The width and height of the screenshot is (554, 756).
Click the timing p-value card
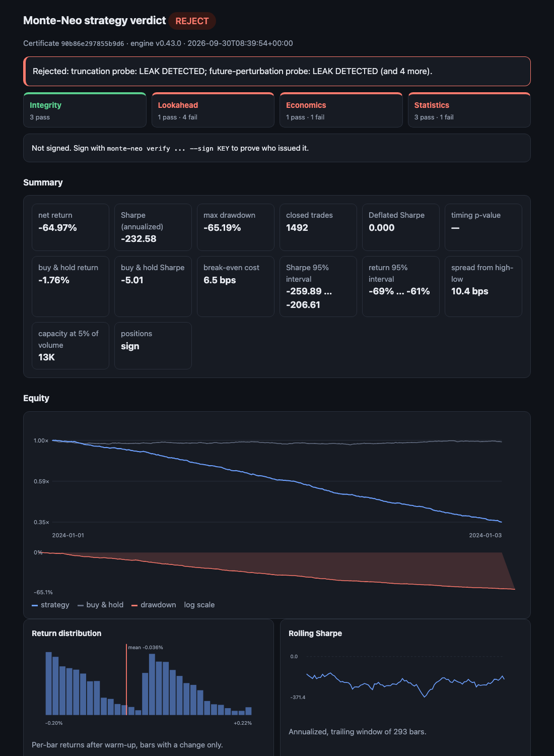click(x=483, y=227)
